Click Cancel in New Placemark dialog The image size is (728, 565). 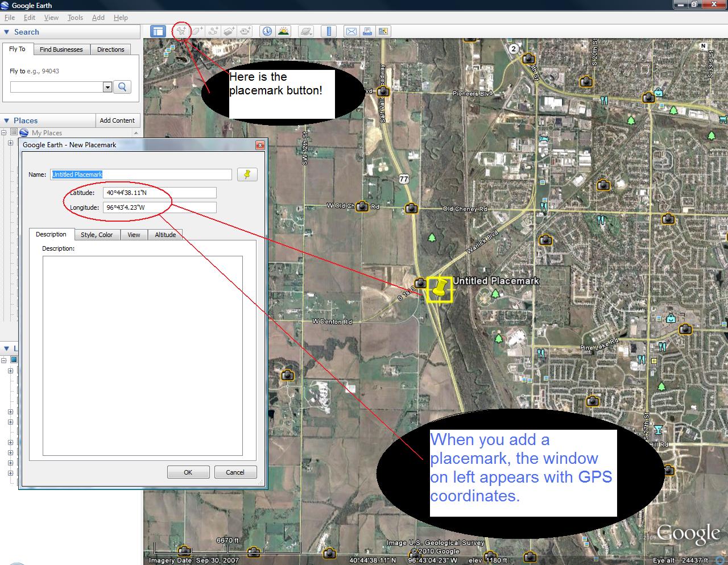[x=235, y=472]
